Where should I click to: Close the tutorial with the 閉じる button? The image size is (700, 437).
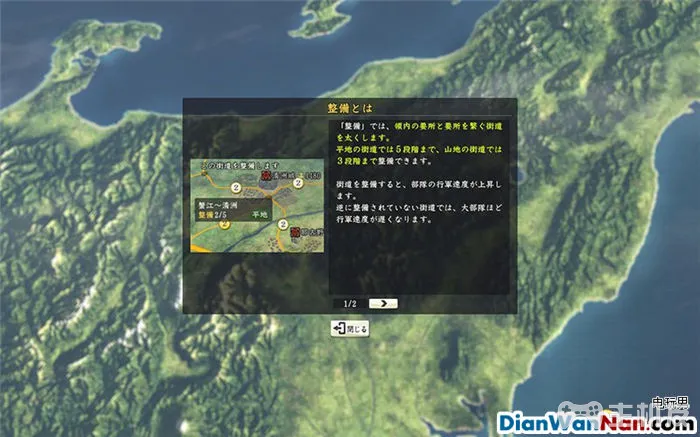(350, 329)
